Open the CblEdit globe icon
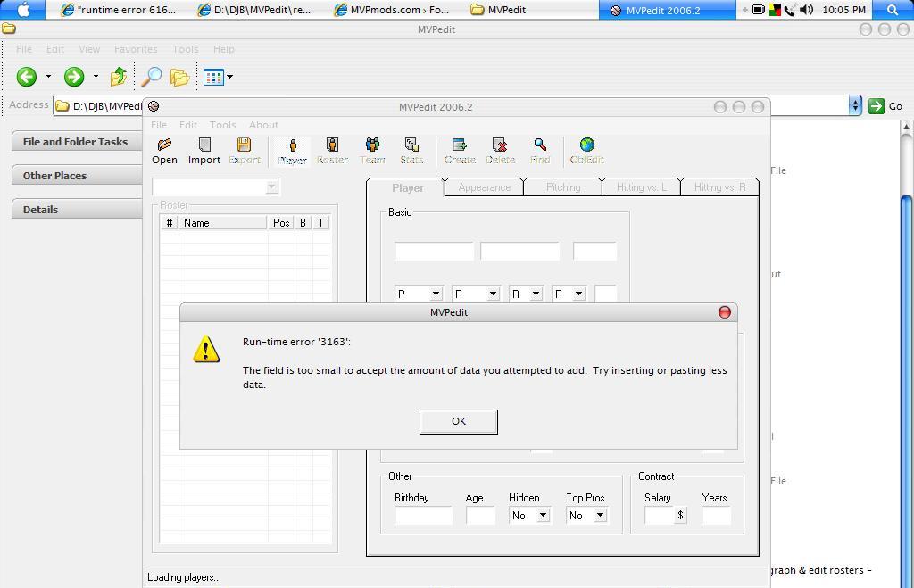The width and height of the screenshot is (914, 588). (587, 152)
